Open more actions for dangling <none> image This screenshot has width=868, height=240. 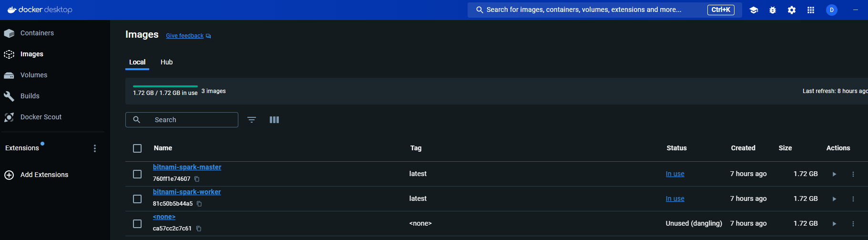click(x=853, y=224)
